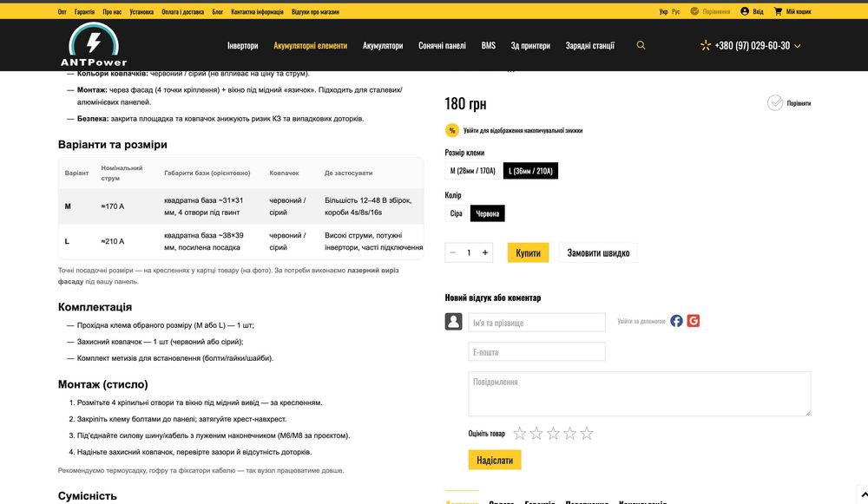Submit the review with Надіслати
Viewport: 868px width, 504px height.
[495, 460]
